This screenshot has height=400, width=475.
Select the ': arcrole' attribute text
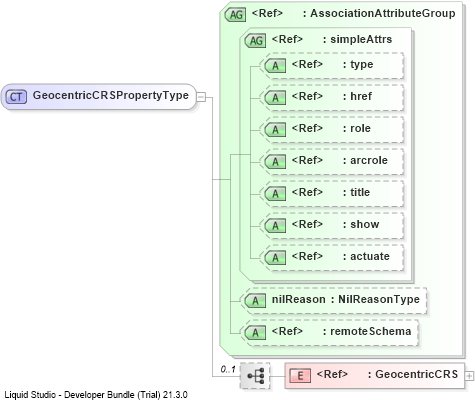365,160
